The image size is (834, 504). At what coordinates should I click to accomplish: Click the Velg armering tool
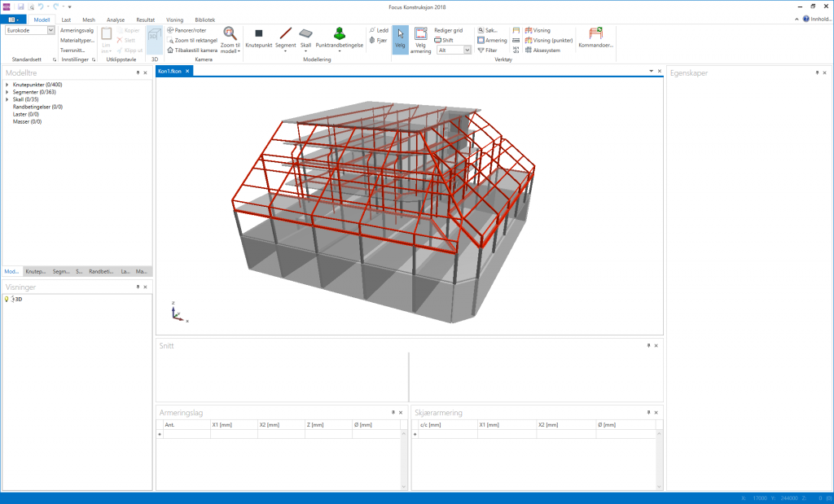[421, 41]
